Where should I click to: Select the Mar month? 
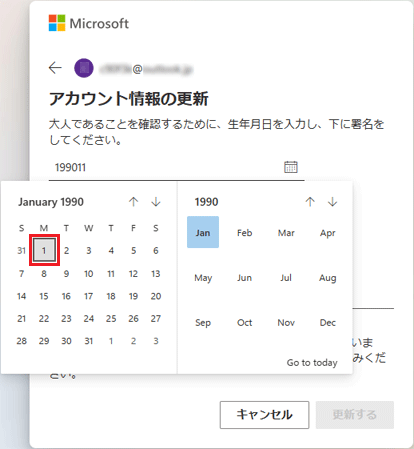click(286, 232)
